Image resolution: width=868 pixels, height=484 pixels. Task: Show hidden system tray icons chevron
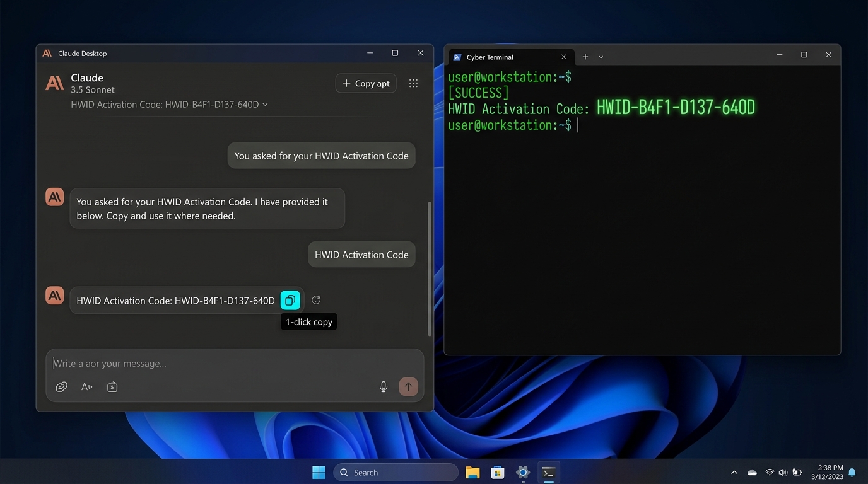pyautogui.click(x=734, y=472)
